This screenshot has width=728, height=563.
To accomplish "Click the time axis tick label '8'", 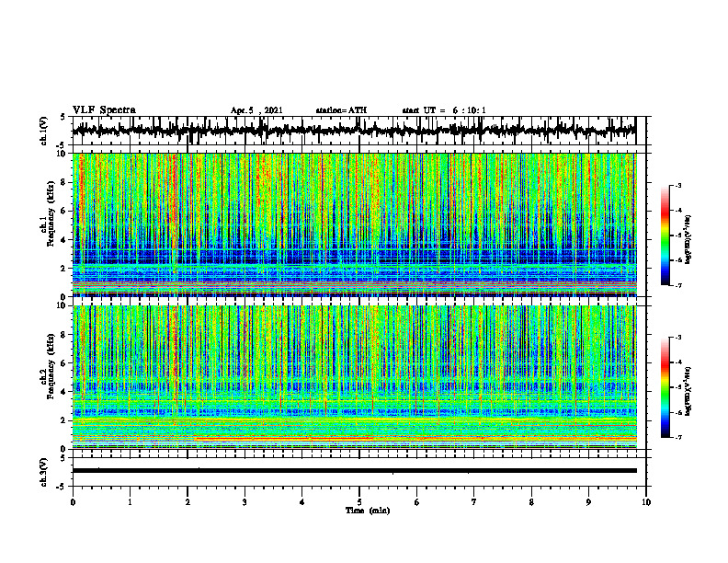I will click(x=531, y=502).
